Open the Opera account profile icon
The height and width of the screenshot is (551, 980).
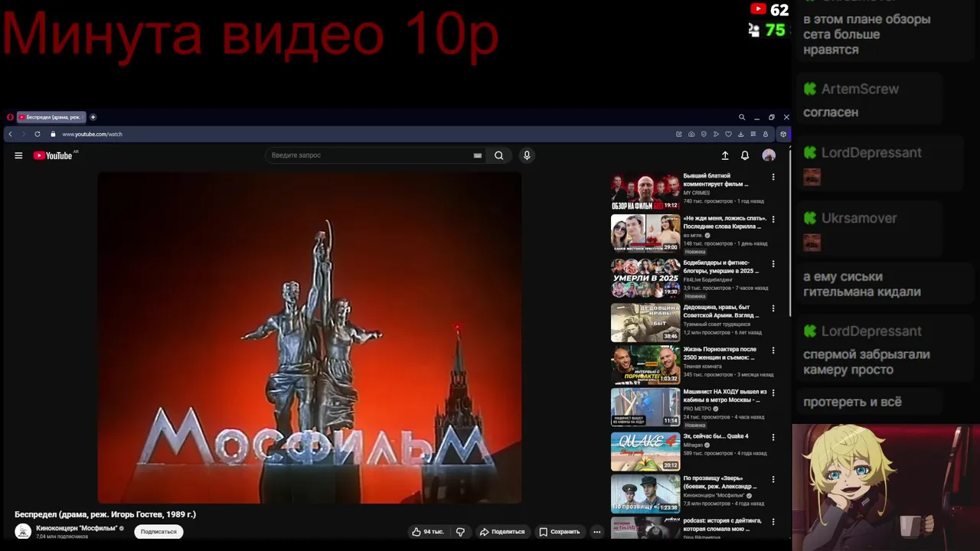765,134
